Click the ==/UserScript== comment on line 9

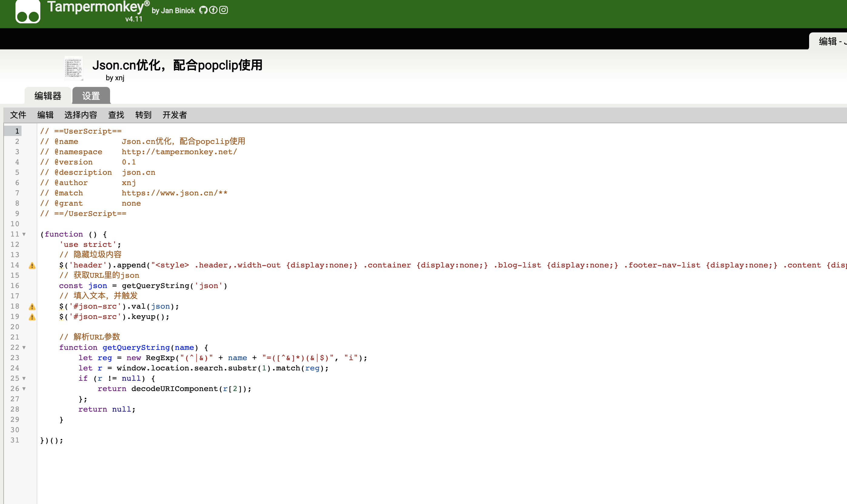[83, 214]
